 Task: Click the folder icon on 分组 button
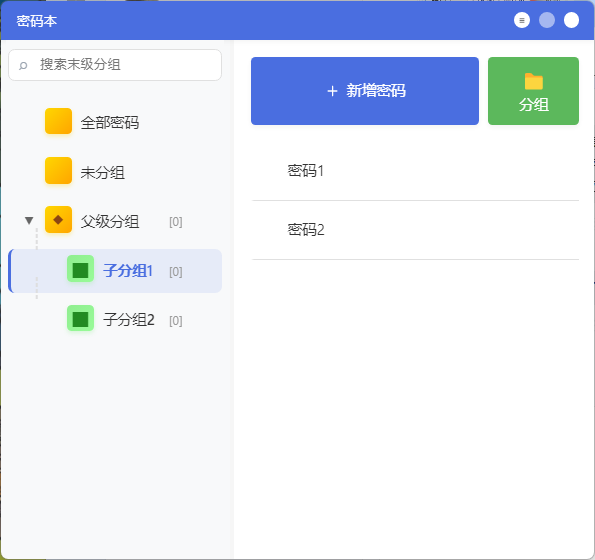tap(534, 82)
